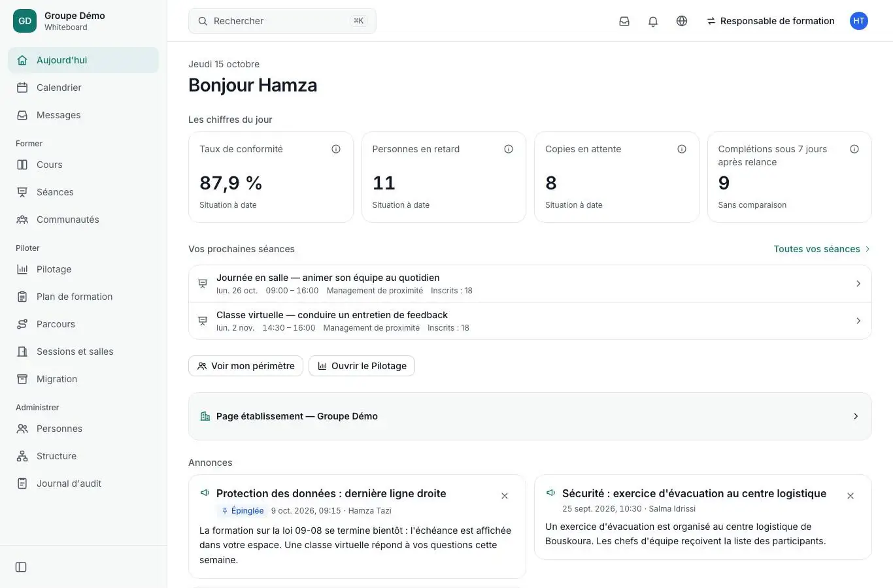
Task: Dismiss the Protection des données announcement
Action: [505, 496]
